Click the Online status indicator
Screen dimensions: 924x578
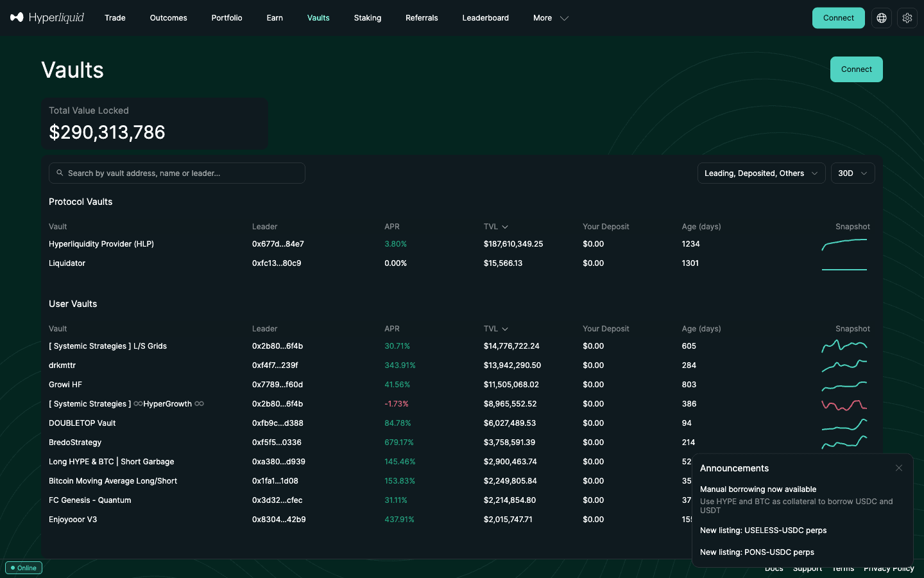(24, 568)
